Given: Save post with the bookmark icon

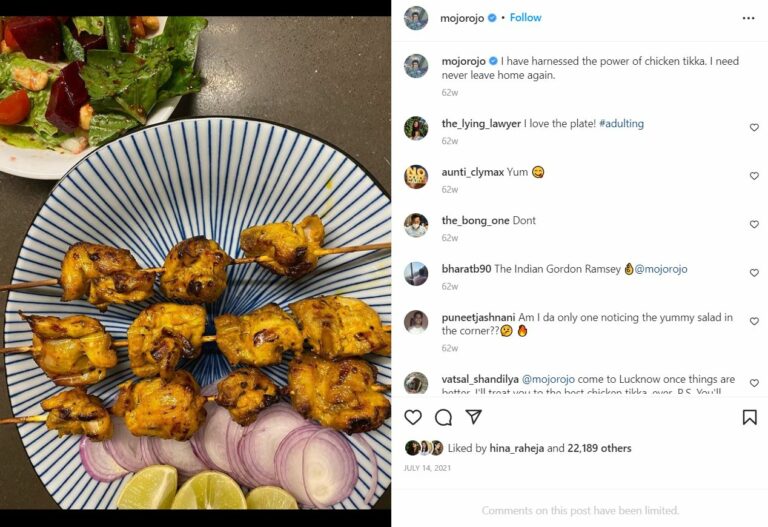Looking at the screenshot, I should click(x=749, y=417).
